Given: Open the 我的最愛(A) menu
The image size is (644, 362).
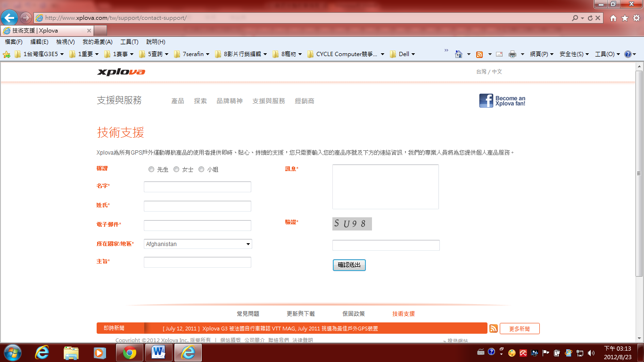Looking at the screenshot, I should (98, 42).
